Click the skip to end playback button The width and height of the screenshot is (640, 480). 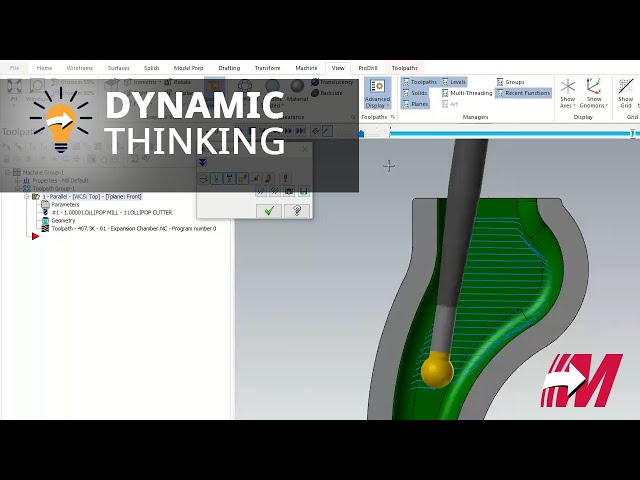point(300,131)
